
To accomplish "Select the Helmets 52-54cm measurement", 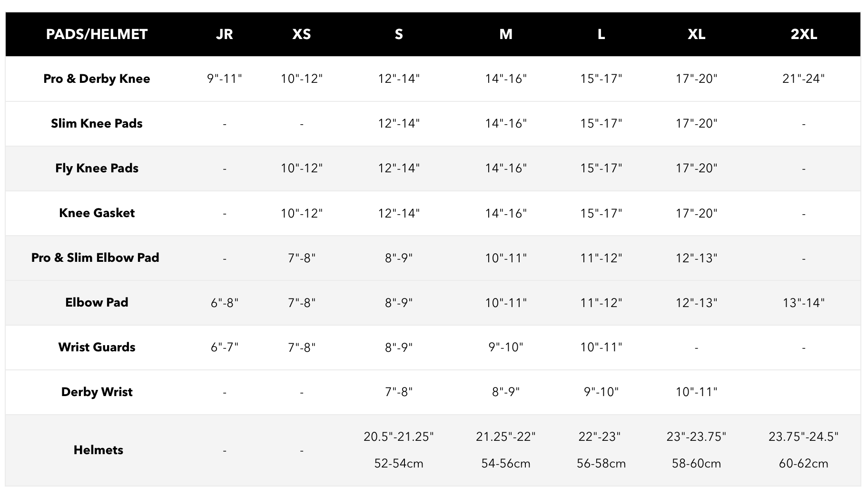I will 398,464.
